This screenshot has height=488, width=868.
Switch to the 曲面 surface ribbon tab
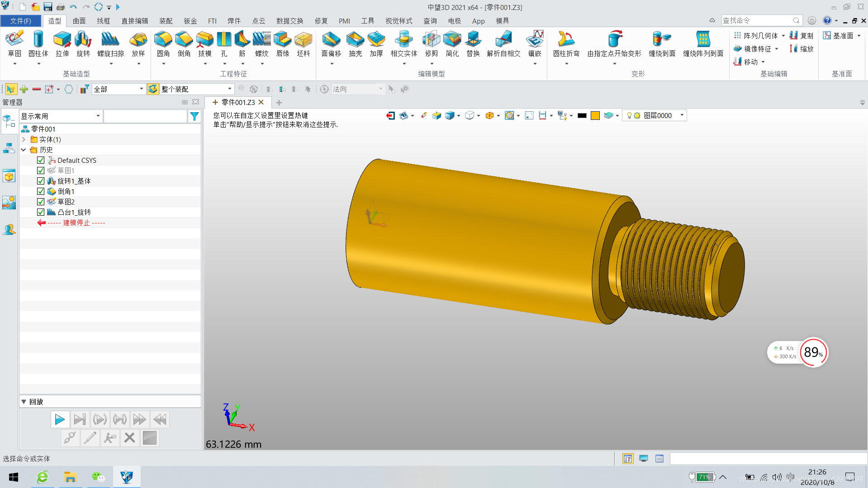pyautogui.click(x=79, y=21)
